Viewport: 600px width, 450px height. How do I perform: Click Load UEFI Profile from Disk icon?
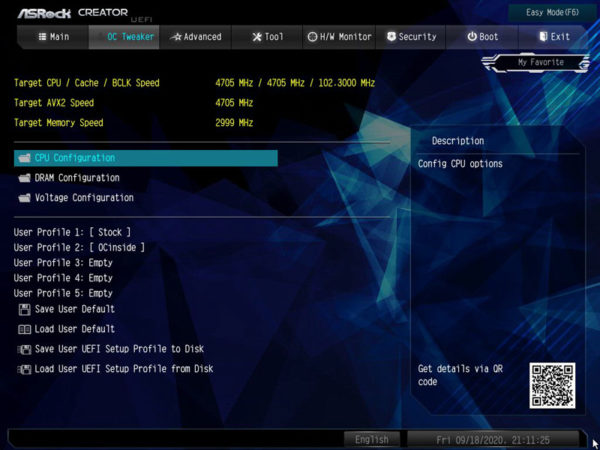24,369
